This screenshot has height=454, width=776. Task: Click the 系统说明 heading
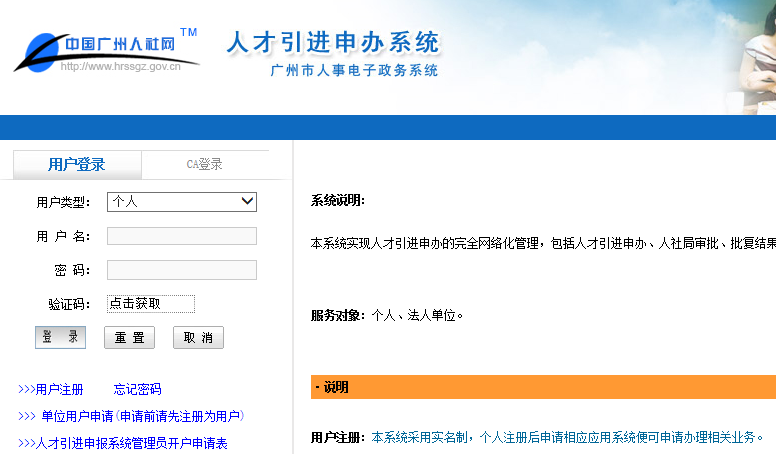(338, 201)
